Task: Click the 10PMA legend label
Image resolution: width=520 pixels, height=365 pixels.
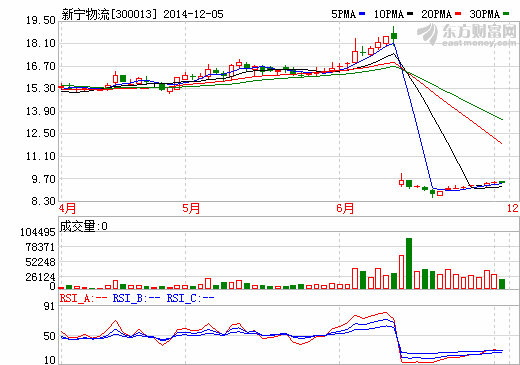Action: (x=389, y=14)
